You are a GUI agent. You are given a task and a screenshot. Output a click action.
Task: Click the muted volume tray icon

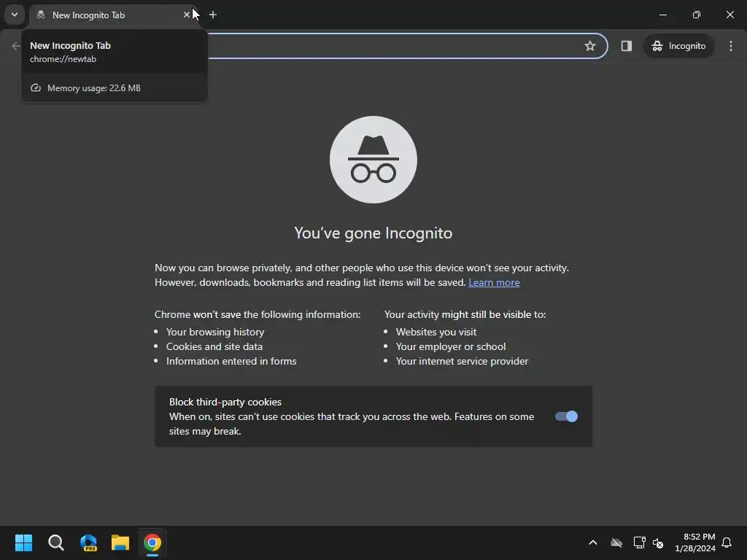[x=658, y=542]
